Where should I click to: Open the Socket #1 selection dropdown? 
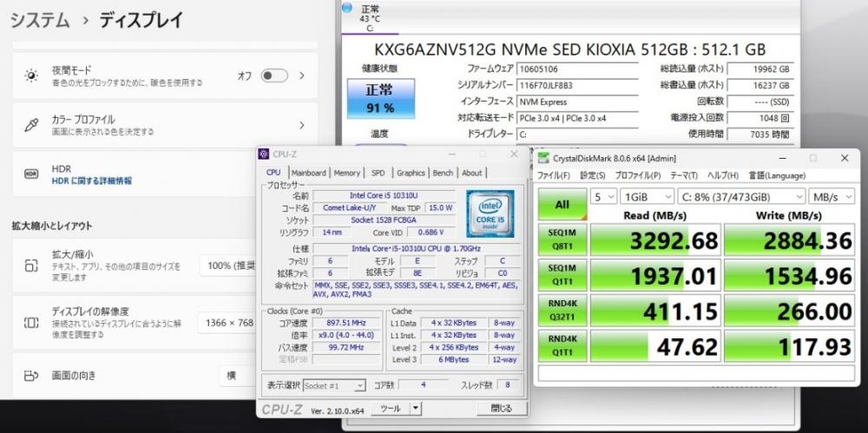click(334, 385)
